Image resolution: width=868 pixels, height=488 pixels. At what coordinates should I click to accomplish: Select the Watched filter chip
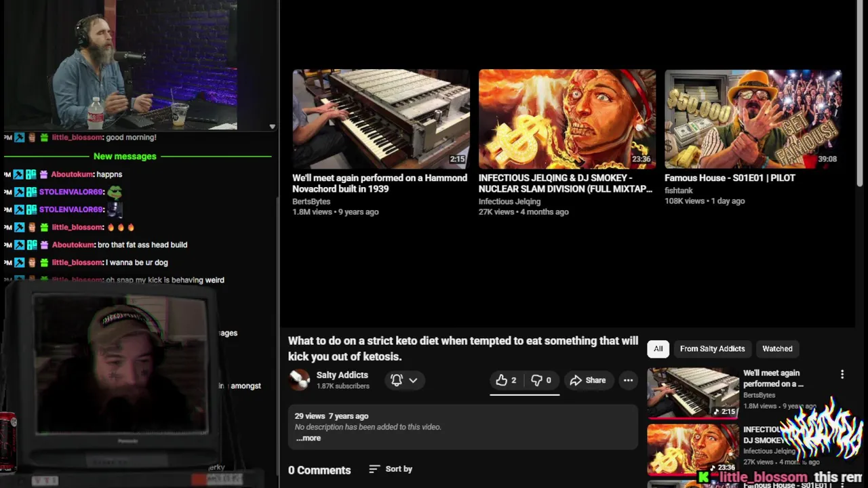777,348
